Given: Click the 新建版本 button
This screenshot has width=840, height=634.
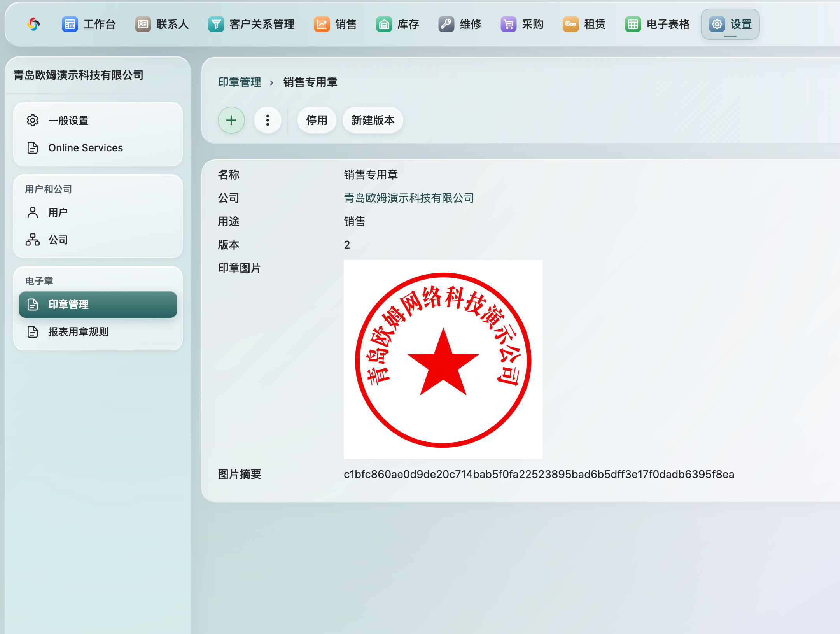Looking at the screenshot, I should click(x=373, y=120).
